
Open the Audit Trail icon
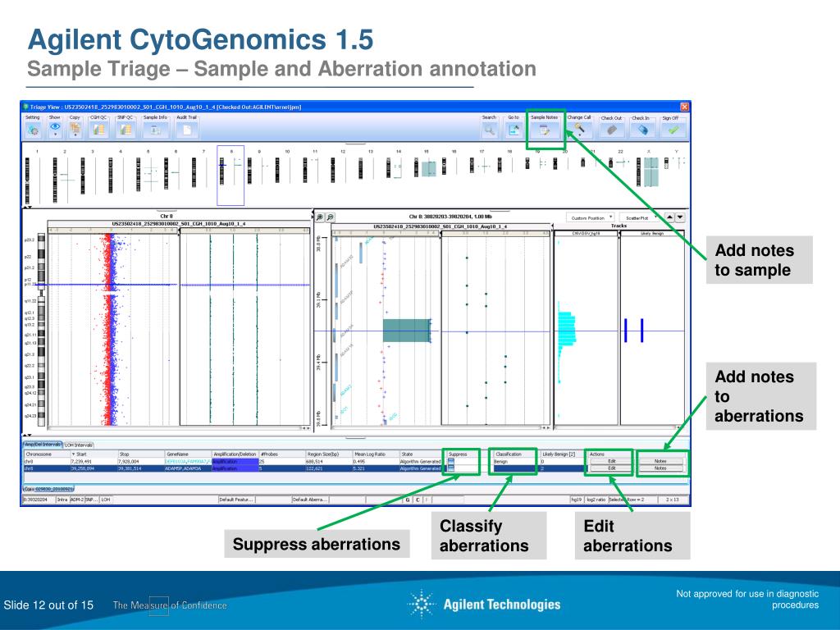pos(186,130)
